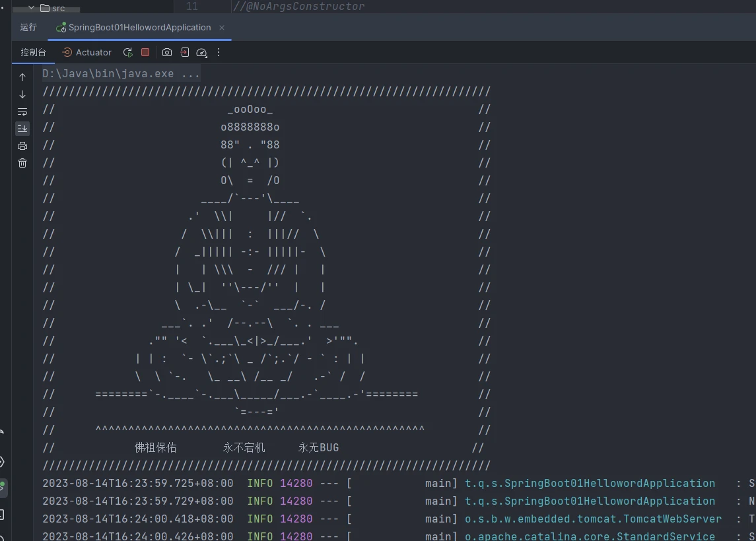The width and height of the screenshot is (756, 541).
Task: Toggle soft-wrap in console output
Action: click(22, 111)
